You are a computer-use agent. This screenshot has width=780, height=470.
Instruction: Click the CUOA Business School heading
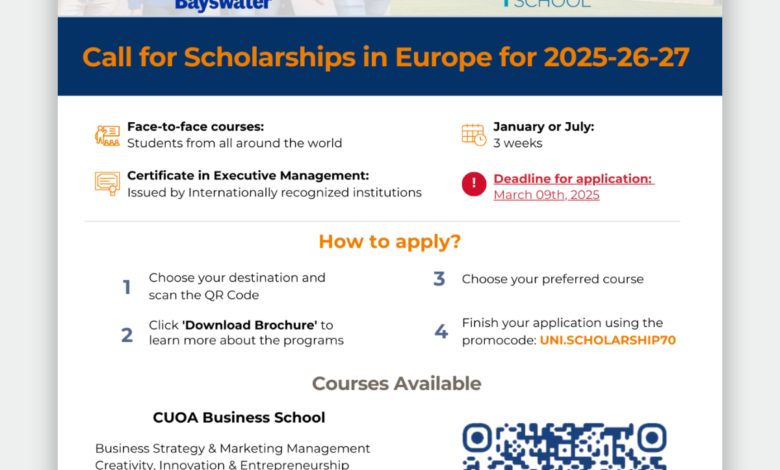point(239,417)
